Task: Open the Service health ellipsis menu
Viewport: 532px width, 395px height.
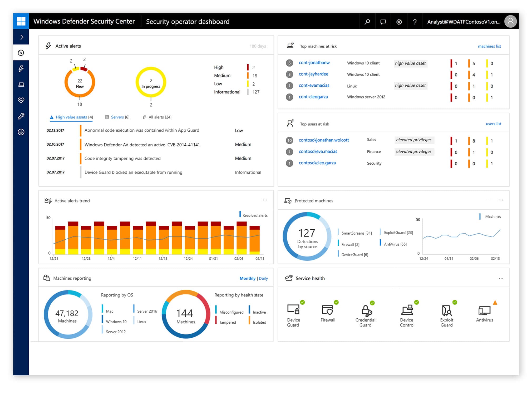Action: coord(501,278)
